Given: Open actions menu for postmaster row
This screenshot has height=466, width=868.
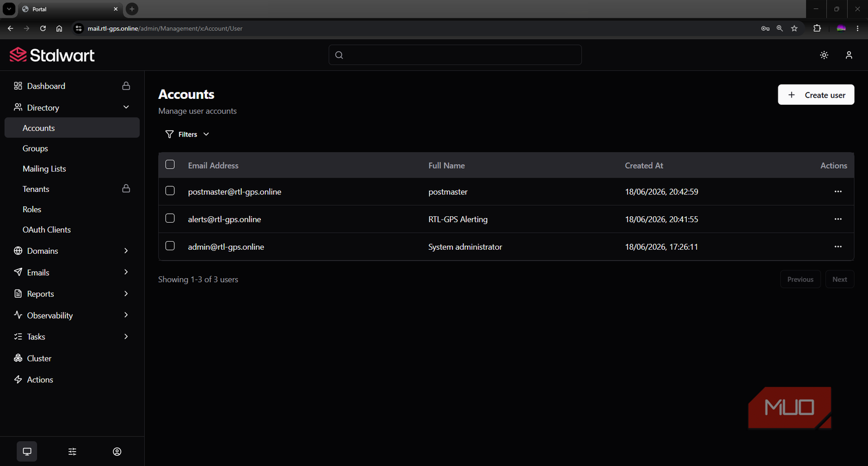Looking at the screenshot, I should pos(838,191).
